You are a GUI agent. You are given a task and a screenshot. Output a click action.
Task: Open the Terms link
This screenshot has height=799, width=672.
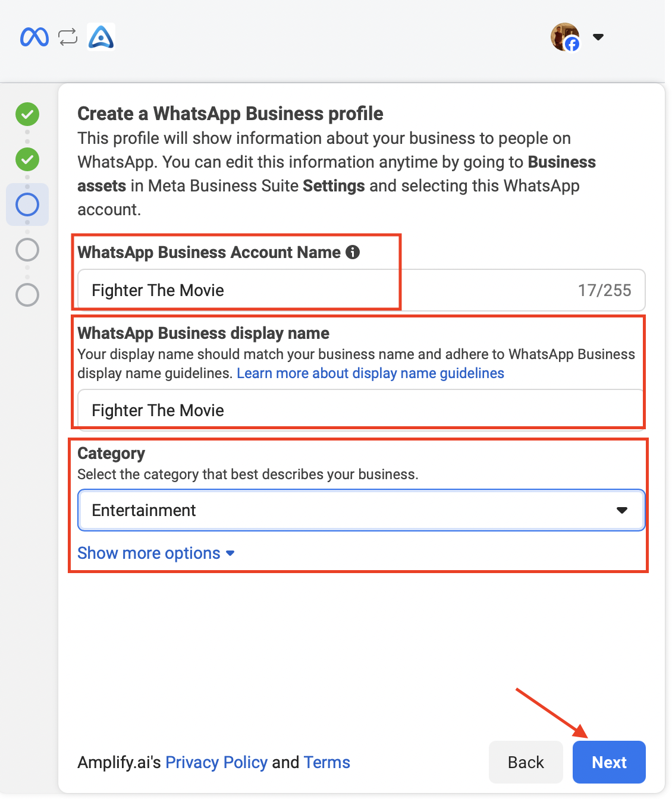tap(326, 762)
